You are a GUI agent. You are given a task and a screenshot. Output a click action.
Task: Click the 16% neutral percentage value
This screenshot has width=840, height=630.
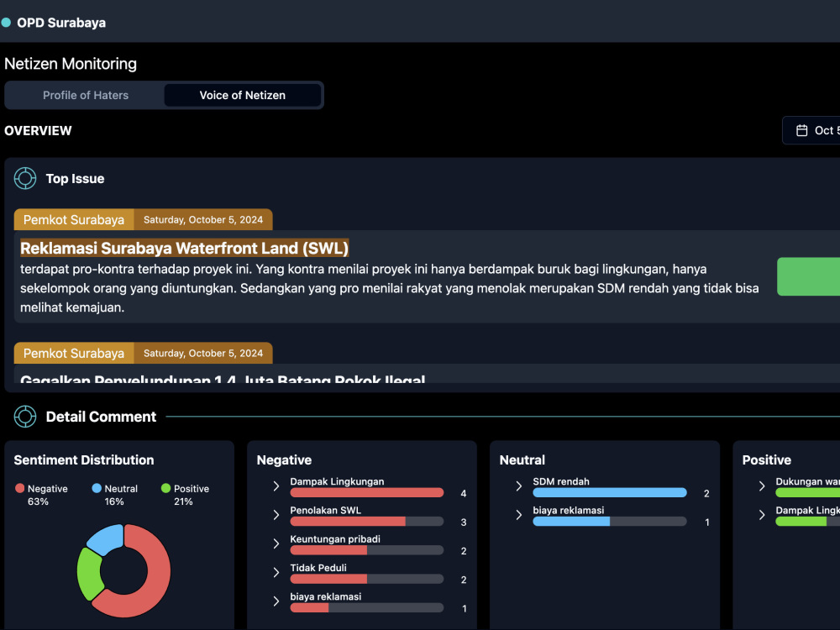point(114,501)
